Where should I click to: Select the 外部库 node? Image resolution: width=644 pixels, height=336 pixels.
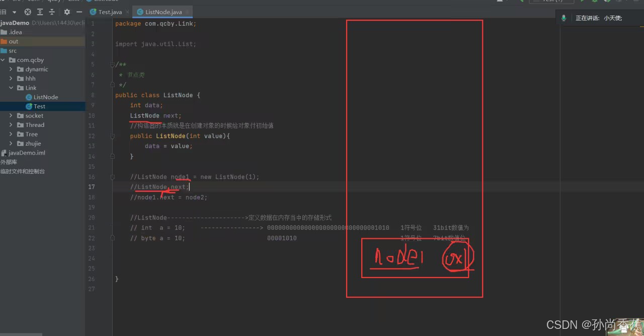tap(9, 162)
